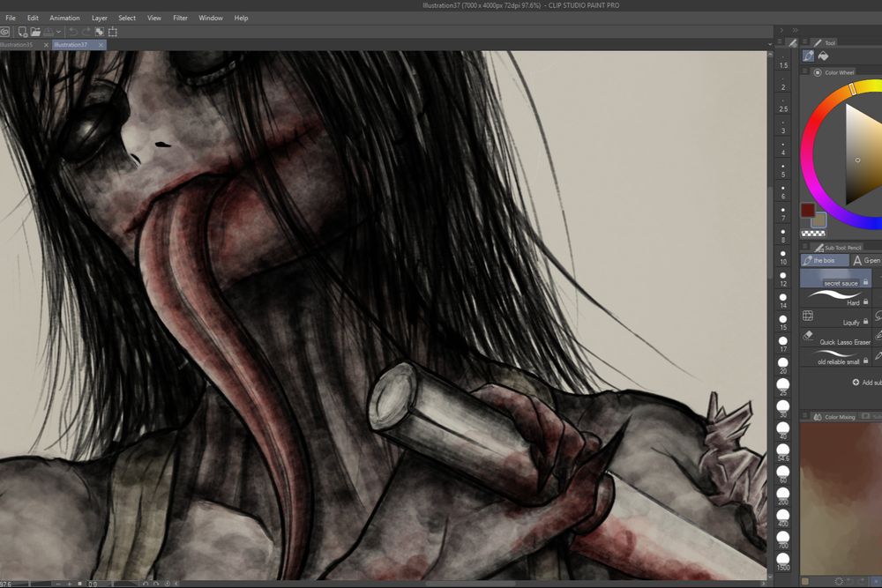Toggle the lock on the secret sauce brush
Image resolution: width=882 pixels, height=588 pixels.
[x=864, y=283]
